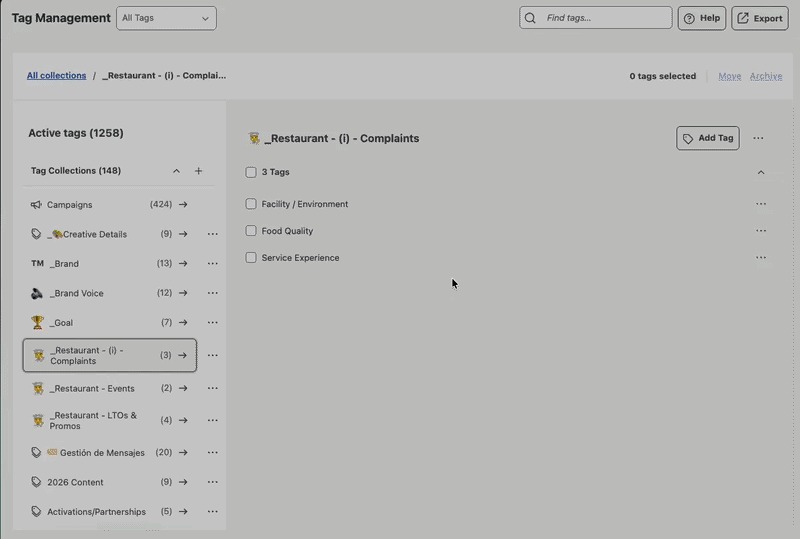Viewport: 800px width, 539px height.
Task: Check the Food Quality tag
Action: click(x=251, y=231)
